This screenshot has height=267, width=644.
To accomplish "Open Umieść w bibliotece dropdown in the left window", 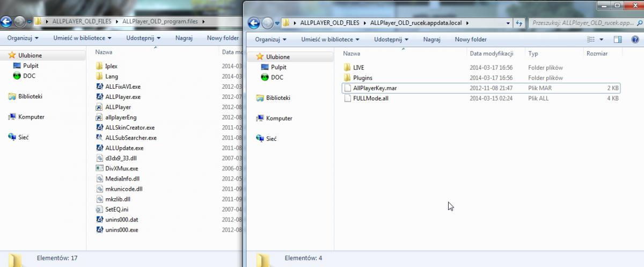I will pyautogui.click(x=82, y=38).
